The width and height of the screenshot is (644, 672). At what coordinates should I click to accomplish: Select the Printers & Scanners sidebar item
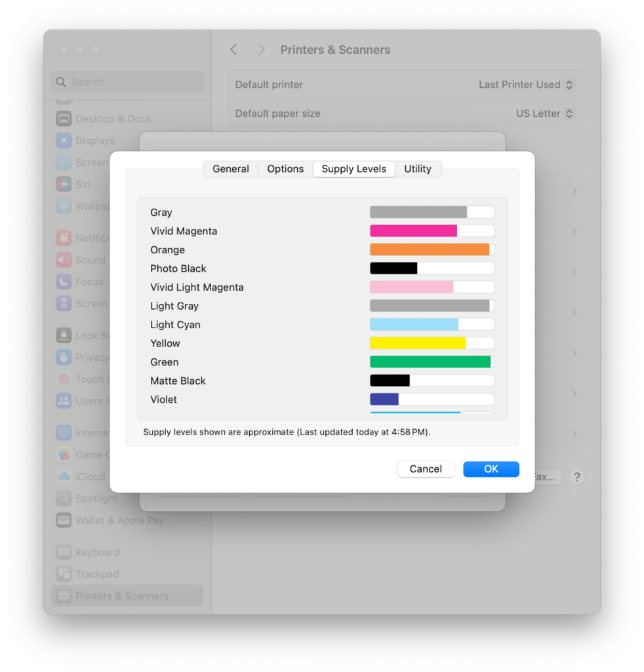tap(63, 595)
